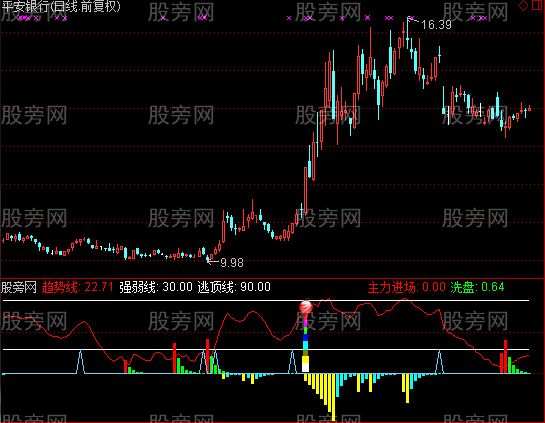The width and height of the screenshot is (545, 423).
Task: Click the 逃顶线: 90.00 indicator label
Action: click(234, 287)
